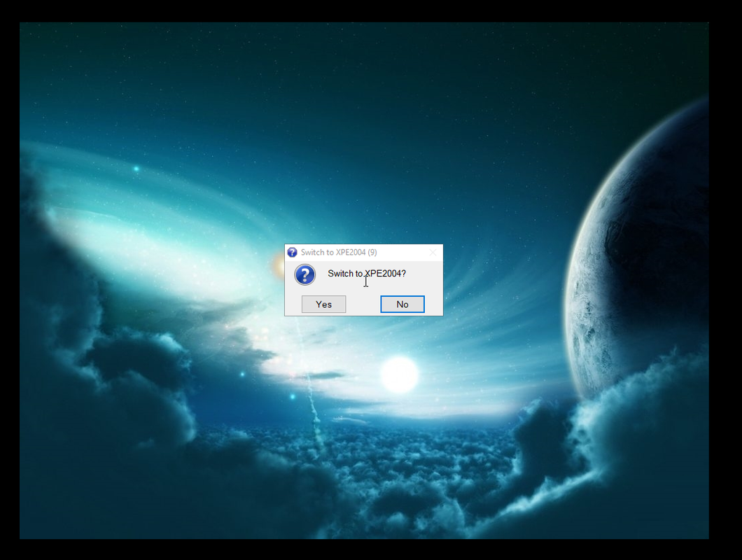The image size is (742, 560).
Task: Click the 'Switch to XPE2004 (9)' title text
Action: coord(339,252)
